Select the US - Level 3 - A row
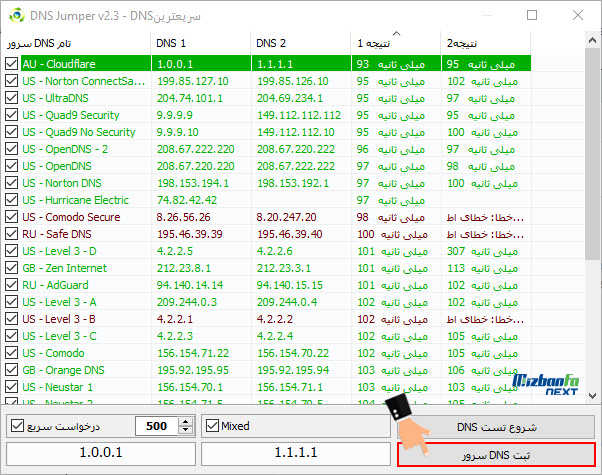 point(268,302)
